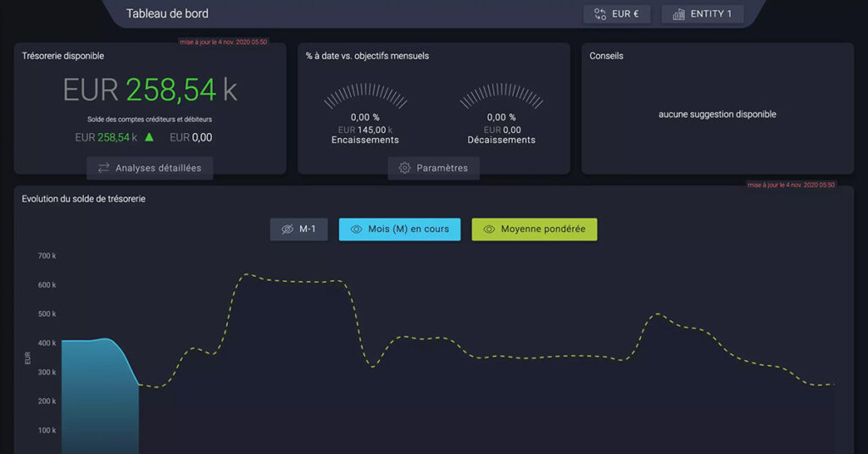Click the Encaissements gauge dial
868x454 pixels.
pos(364,97)
